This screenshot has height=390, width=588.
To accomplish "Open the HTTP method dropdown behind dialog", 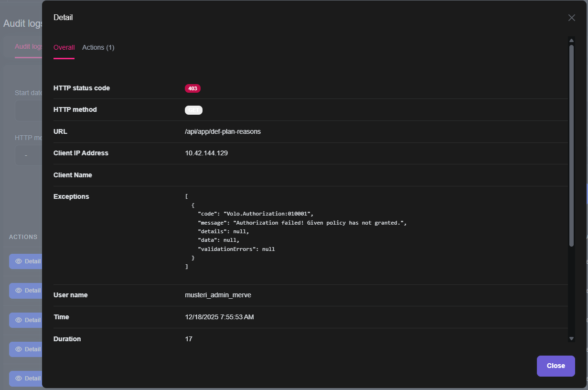I will [28, 155].
